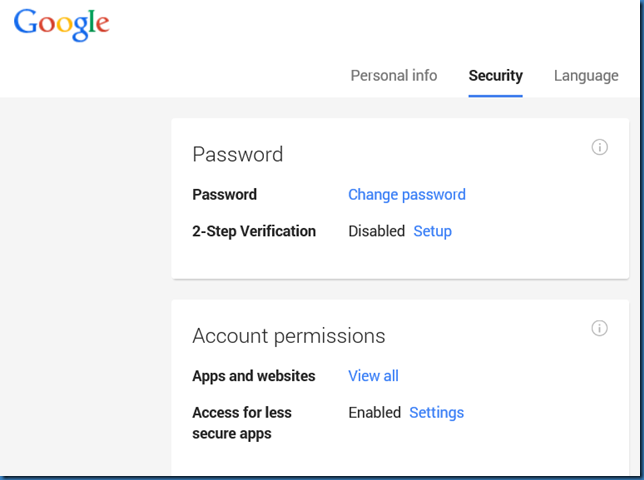The width and height of the screenshot is (644, 480).
Task: Go to the Language tab
Action: click(x=586, y=76)
